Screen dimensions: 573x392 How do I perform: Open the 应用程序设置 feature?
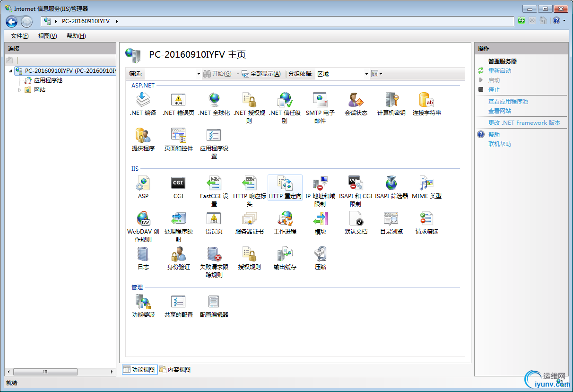click(x=214, y=143)
